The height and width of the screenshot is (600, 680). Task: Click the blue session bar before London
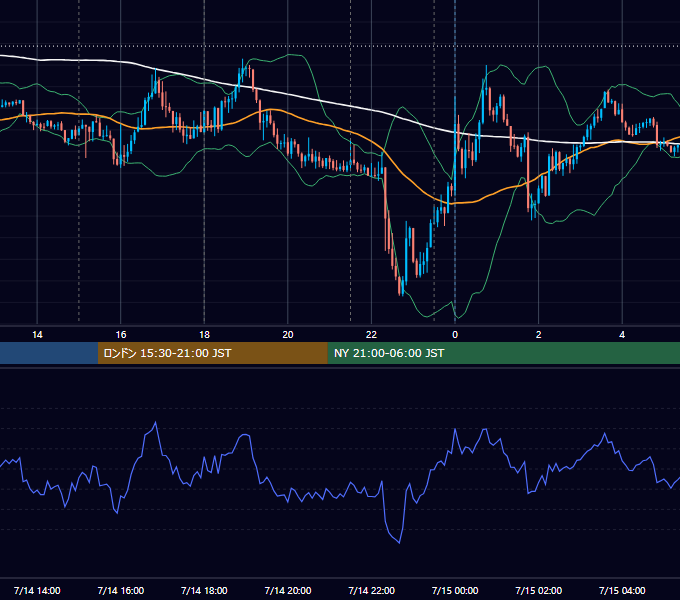(49, 353)
